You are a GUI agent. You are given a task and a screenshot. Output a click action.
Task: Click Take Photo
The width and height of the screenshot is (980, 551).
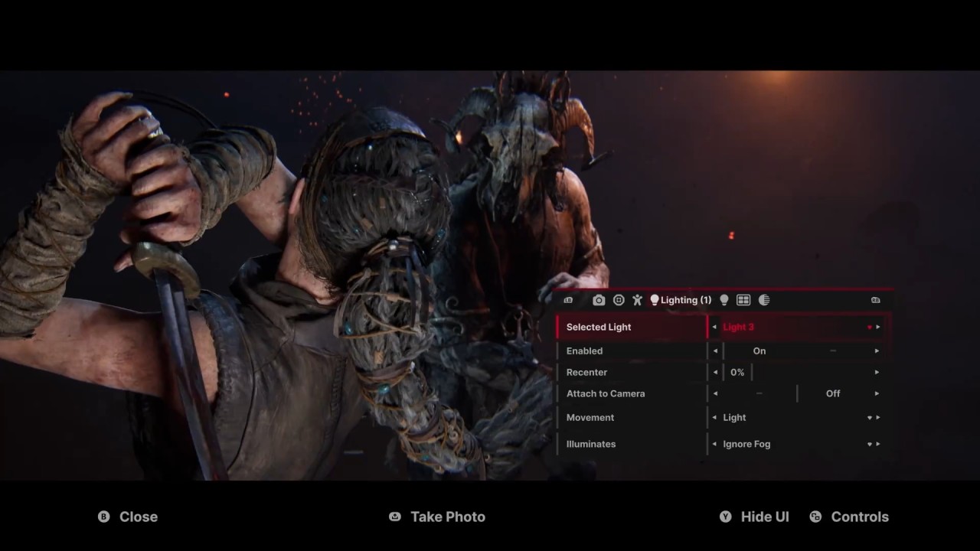click(x=448, y=517)
